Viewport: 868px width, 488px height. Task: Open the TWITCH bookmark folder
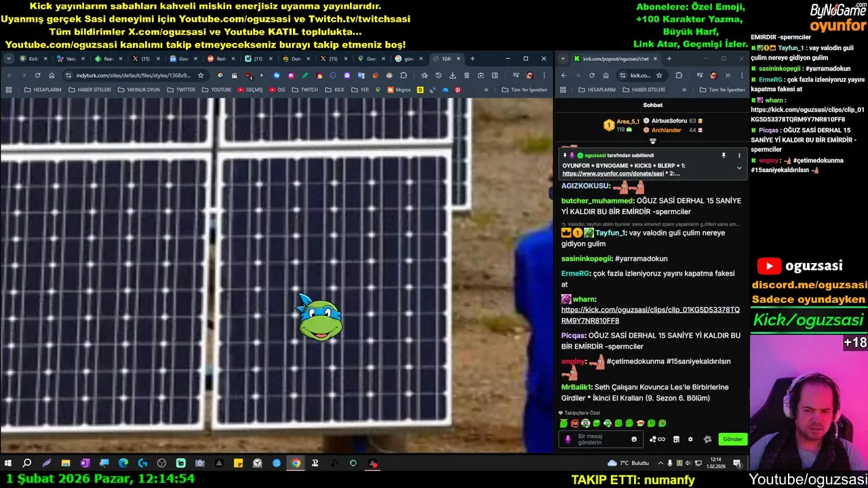[x=304, y=89]
